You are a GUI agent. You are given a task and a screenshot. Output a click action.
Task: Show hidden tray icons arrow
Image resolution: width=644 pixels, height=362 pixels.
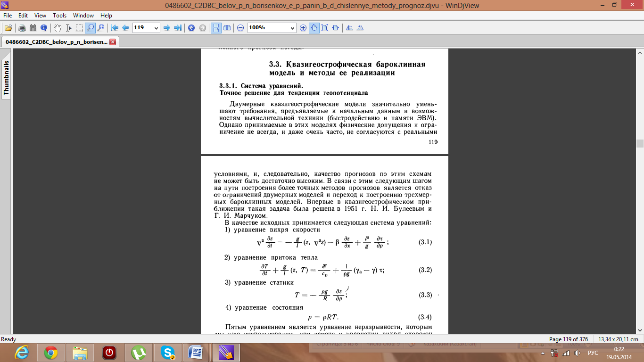(542, 353)
